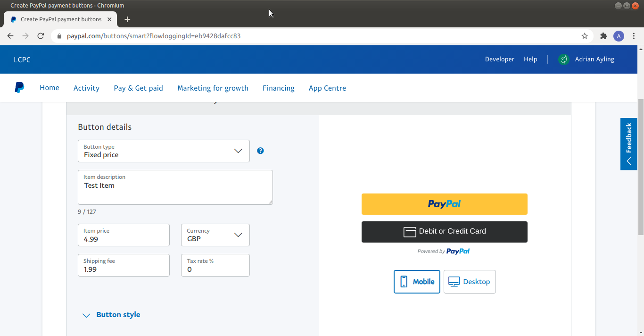Image resolution: width=644 pixels, height=336 pixels.
Task: Open the Pay & Get paid menu
Action: point(139,88)
